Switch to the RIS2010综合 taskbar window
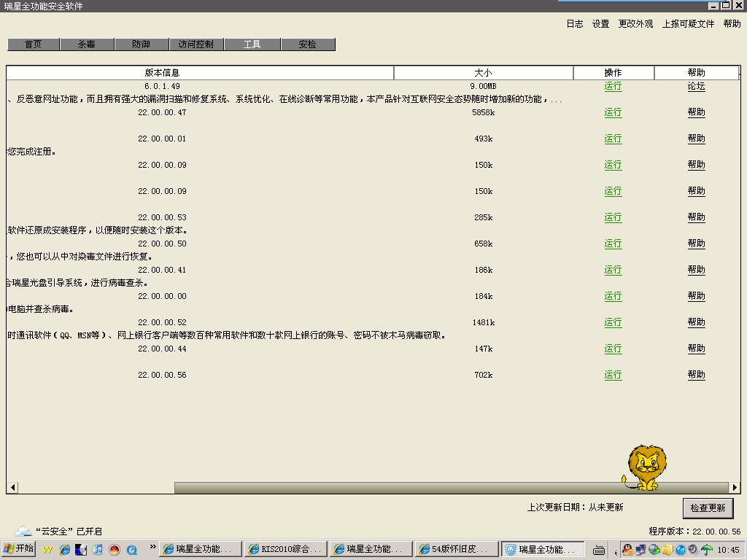 [286, 549]
